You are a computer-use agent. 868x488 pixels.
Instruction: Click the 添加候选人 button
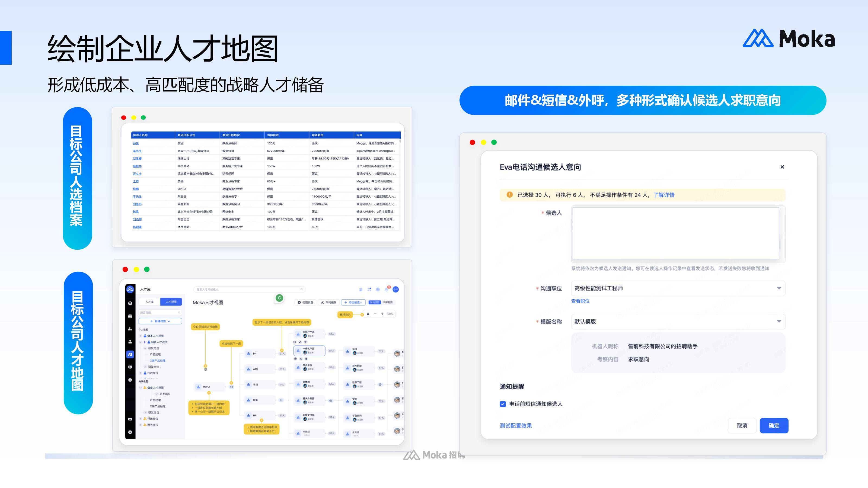coord(353,303)
